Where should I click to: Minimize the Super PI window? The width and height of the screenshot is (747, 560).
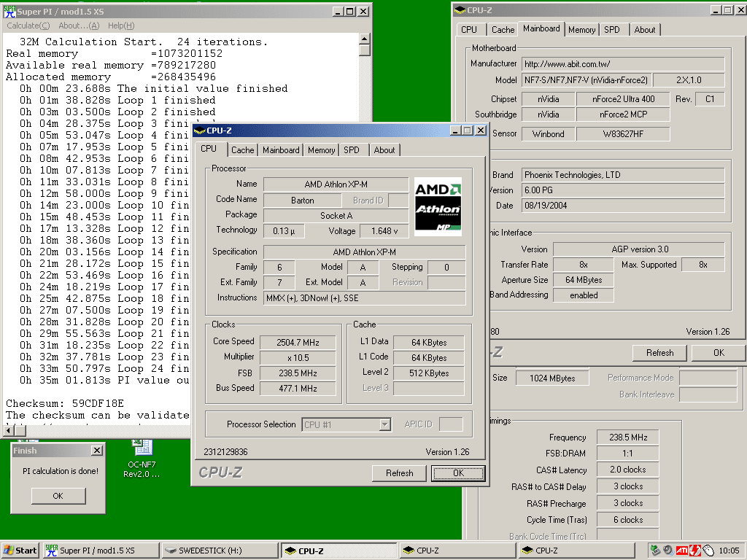point(338,12)
